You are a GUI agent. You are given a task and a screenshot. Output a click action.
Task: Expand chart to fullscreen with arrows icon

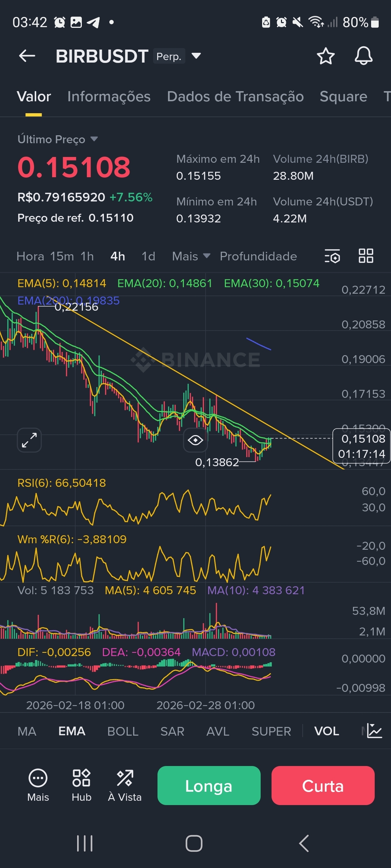(x=29, y=440)
